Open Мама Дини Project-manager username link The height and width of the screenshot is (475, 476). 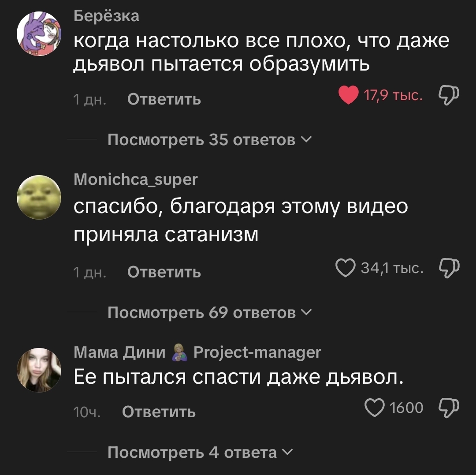pos(197,352)
